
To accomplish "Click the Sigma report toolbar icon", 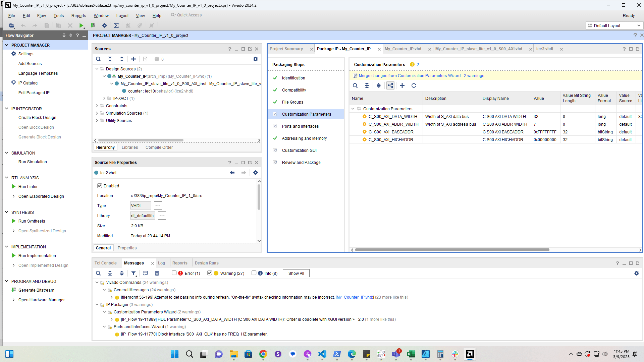I will tap(116, 25).
